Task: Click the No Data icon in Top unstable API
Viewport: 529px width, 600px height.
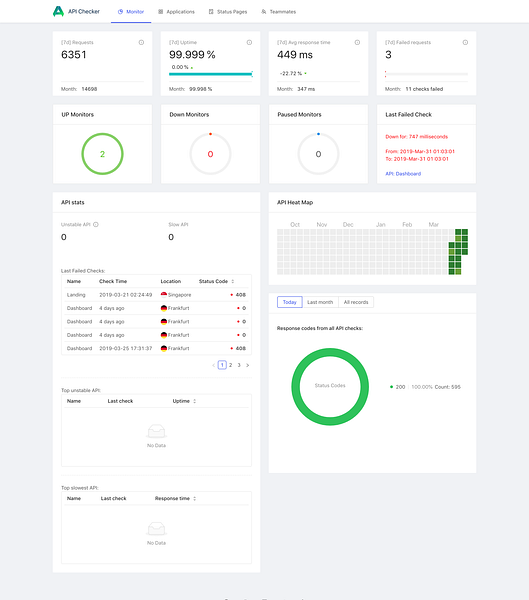Action: 156,431
